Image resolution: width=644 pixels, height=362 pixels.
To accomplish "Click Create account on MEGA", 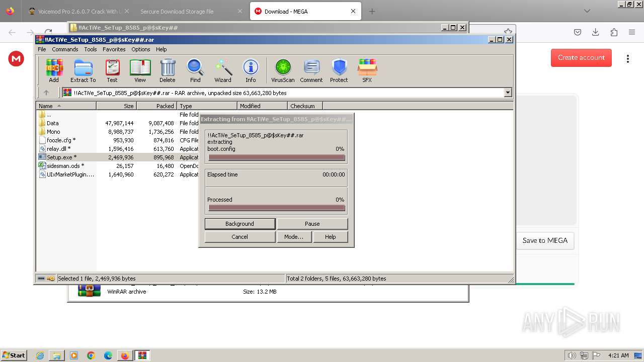I will [581, 58].
